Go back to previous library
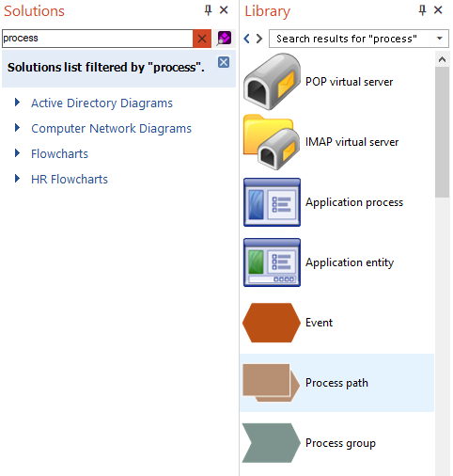This screenshot has height=476, width=453. click(246, 39)
